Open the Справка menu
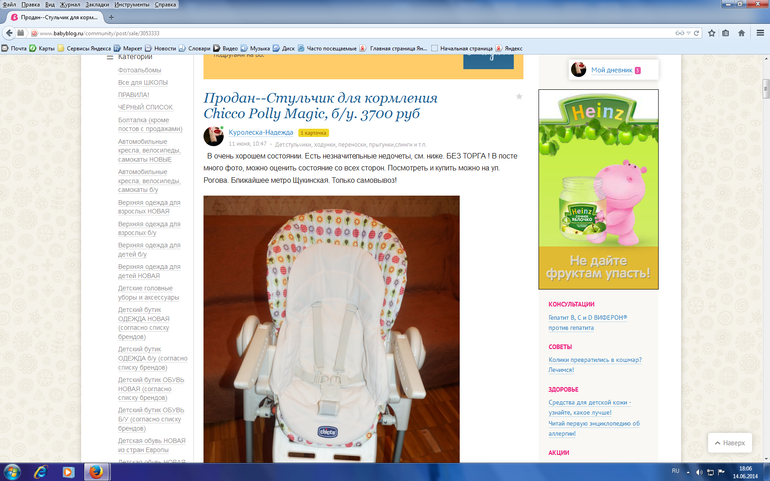 [165, 4]
